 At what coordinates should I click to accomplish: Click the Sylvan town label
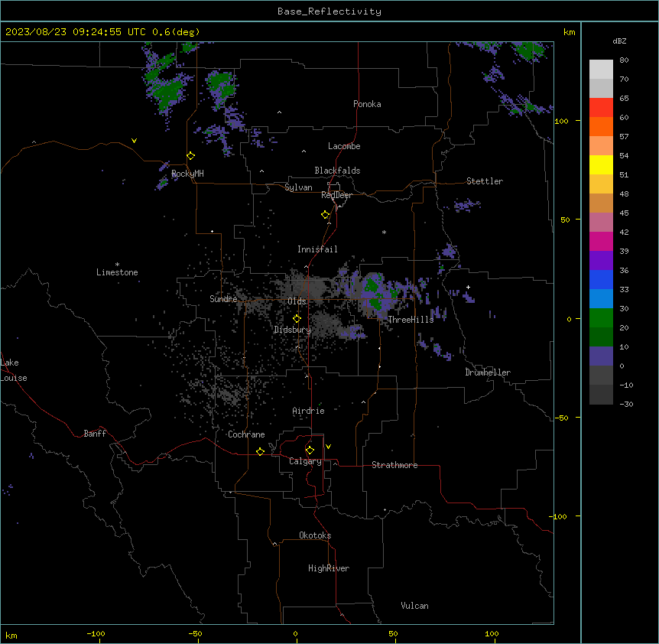coord(298,187)
